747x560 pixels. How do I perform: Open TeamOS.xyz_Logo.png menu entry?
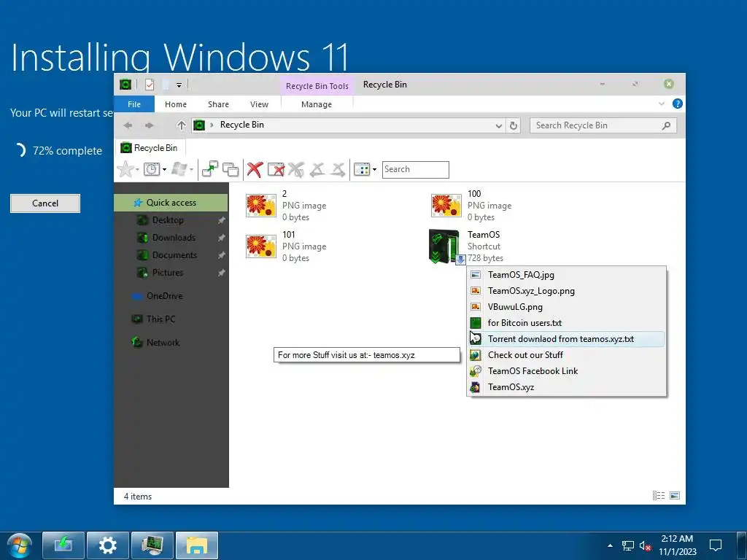[x=566, y=291]
